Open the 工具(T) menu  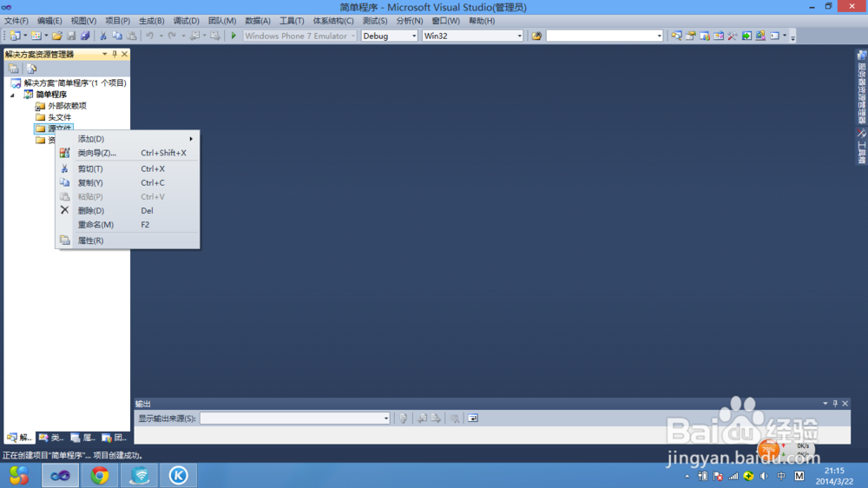[292, 21]
